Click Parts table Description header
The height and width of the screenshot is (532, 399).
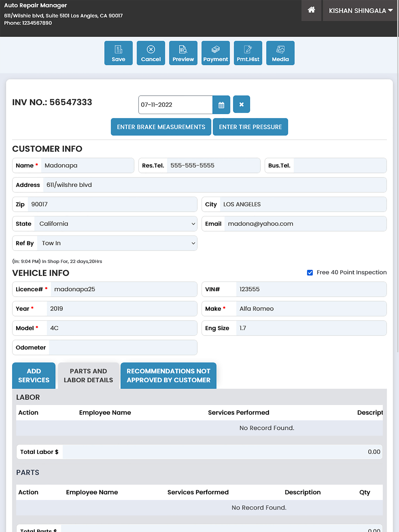pyautogui.click(x=303, y=492)
